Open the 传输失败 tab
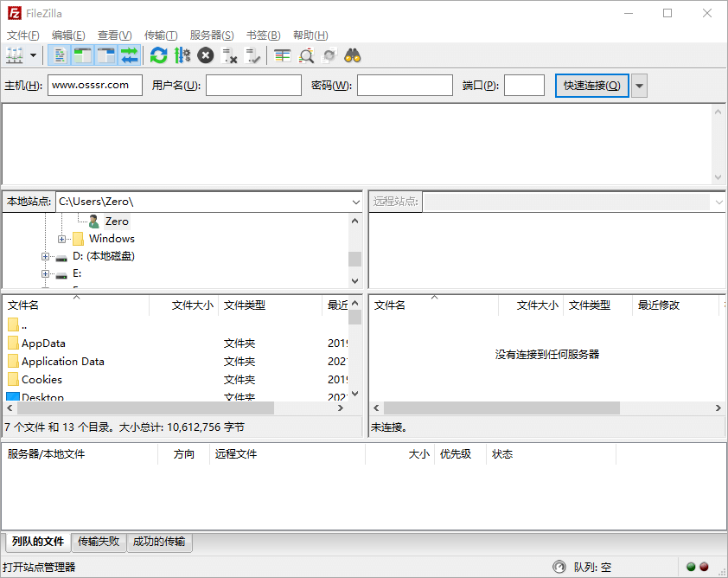The width and height of the screenshot is (728, 578). pyautogui.click(x=99, y=542)
